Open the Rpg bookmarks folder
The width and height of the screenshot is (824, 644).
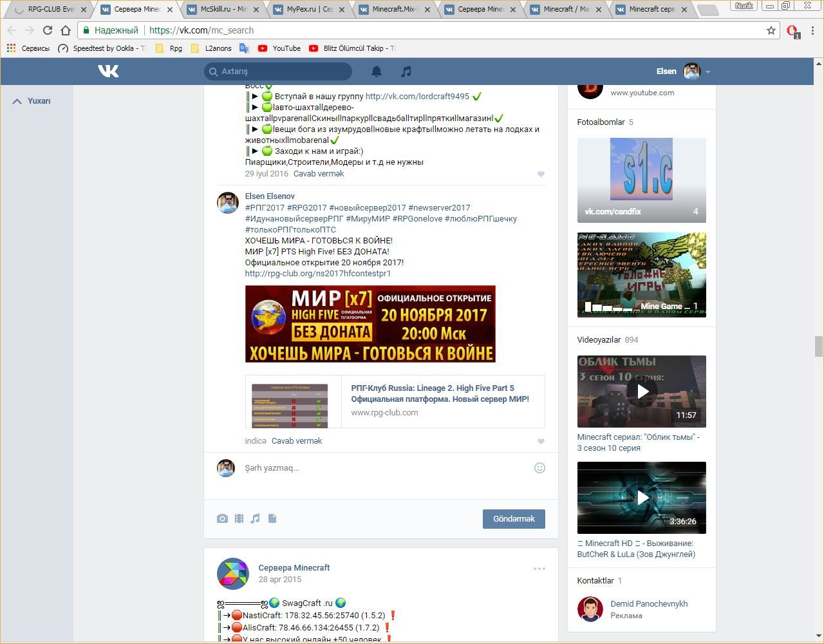point(169,48)
